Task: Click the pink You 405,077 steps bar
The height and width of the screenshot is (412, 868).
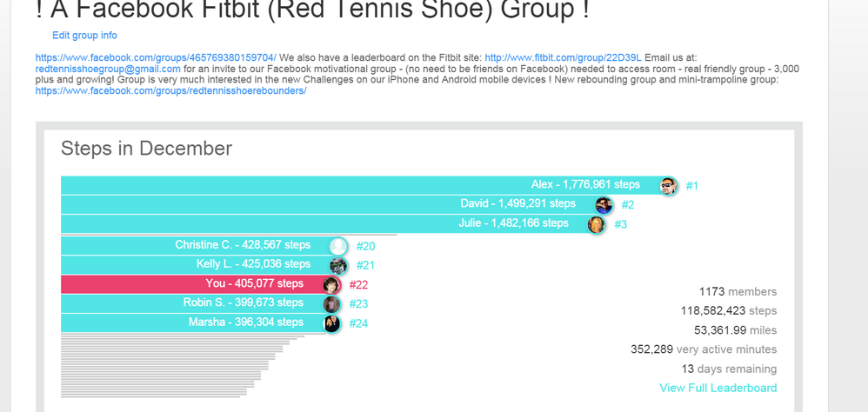Action: [196, 283]
